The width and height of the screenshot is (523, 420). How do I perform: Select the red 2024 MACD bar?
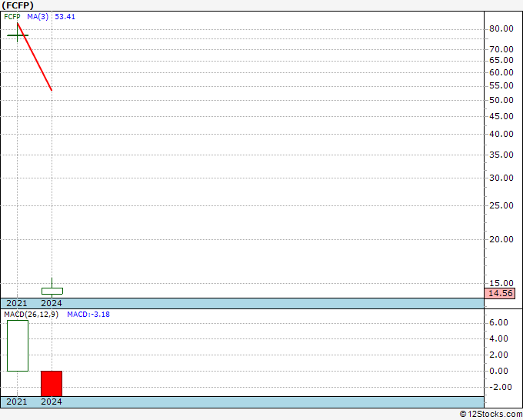point(52,384)
